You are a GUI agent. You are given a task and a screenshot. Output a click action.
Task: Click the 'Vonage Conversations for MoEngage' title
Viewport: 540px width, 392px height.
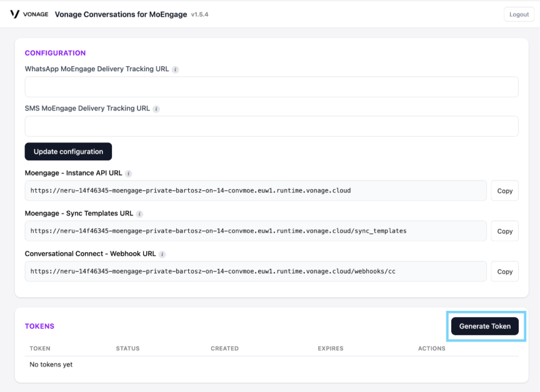click(x=121, y=14)
